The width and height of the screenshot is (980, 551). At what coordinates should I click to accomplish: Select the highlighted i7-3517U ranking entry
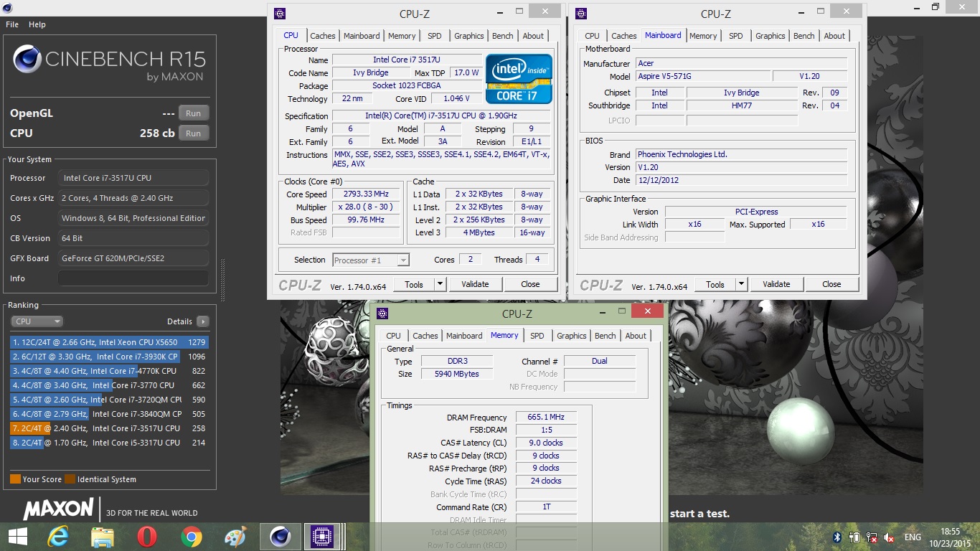(109, 428)
